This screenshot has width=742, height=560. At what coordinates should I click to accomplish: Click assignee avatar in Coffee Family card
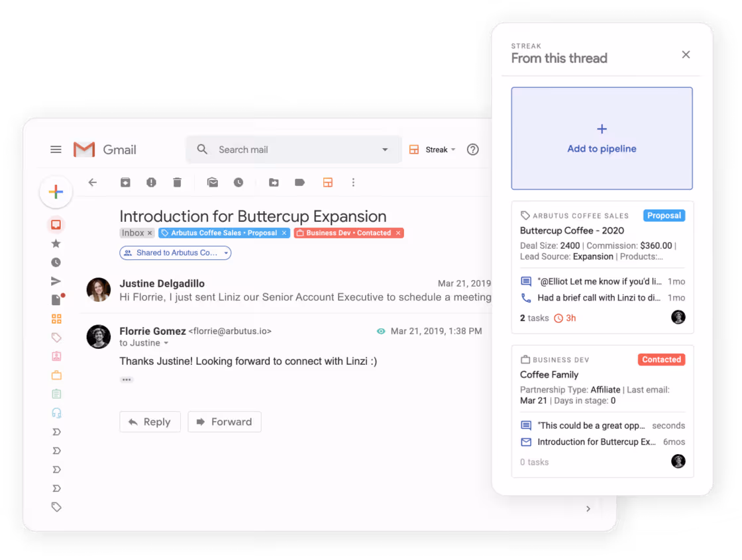[678, 461]
